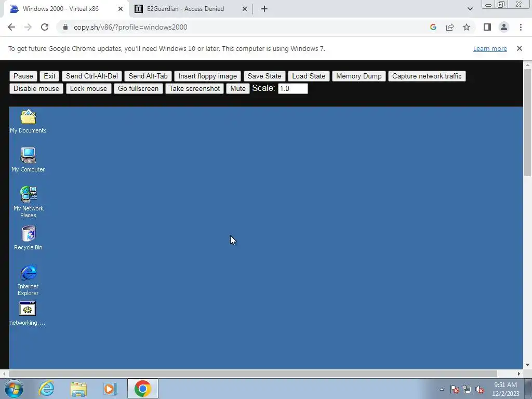Click the Action Center flag tray icon
Screen dimensions: 532x399
pos(455,389)
